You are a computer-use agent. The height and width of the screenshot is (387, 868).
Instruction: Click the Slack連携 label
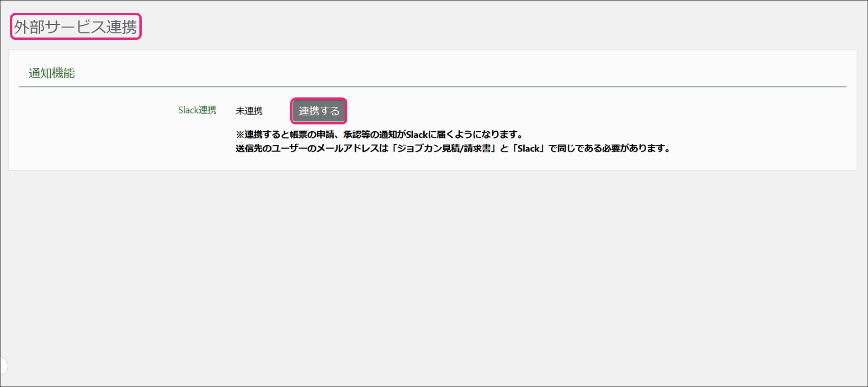pyautogui.click(x=197, y=110)
